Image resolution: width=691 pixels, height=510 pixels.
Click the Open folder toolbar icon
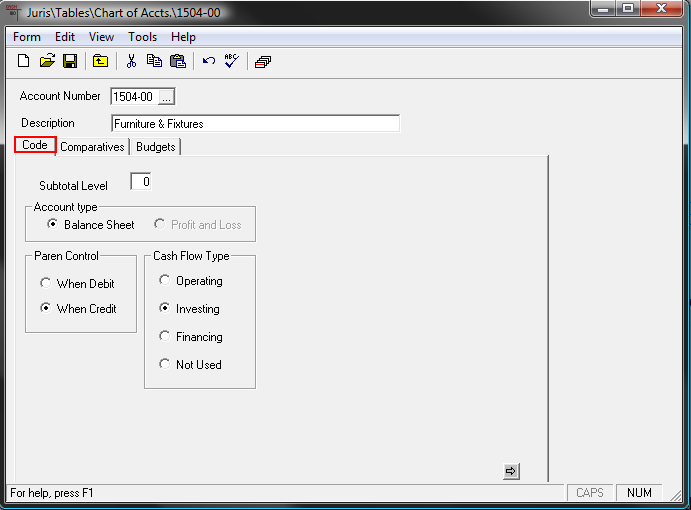click(47, 61)
